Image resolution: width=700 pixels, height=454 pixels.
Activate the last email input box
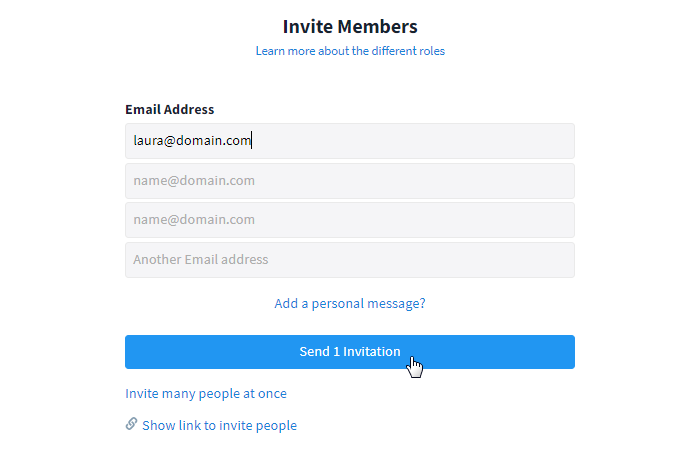350,260
